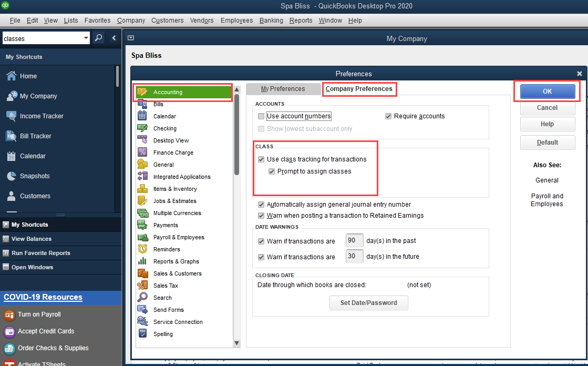Click the search magnifier button beside classes field
The image size is (588, 366).
(x=99, y=38)
